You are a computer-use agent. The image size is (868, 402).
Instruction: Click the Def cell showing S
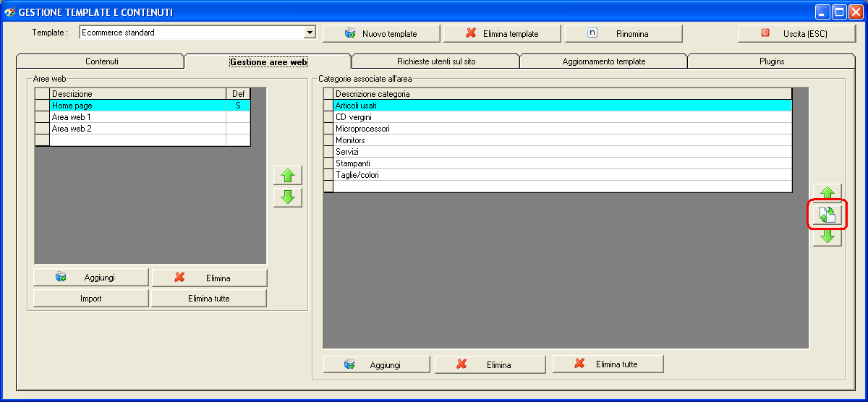(238, 106)
